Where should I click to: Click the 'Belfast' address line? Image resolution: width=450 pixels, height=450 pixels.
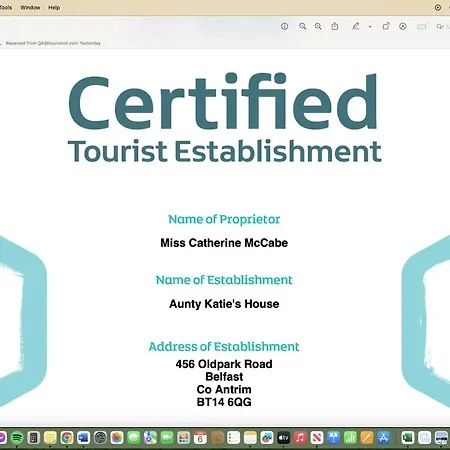tap(224, 377)
